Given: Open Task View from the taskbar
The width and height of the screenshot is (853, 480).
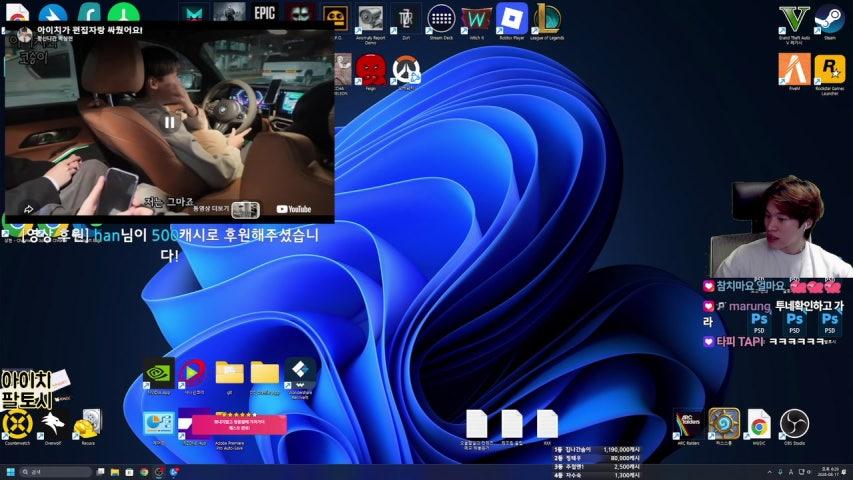Looking at the screenshot, I should 101,472.
